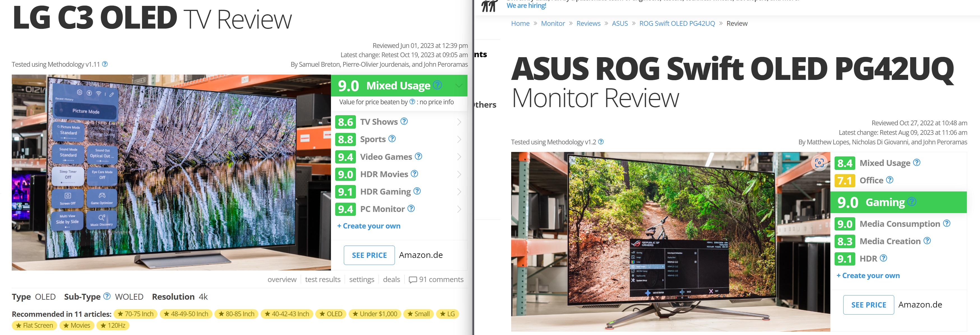Click Home in the breadcrumb
This screenshot has width=980, height=335.
pyautogui.click(x=520, y=23)
